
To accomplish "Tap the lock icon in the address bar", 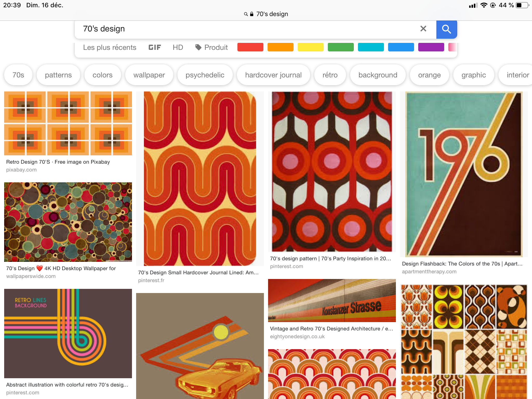I will 251,14.
